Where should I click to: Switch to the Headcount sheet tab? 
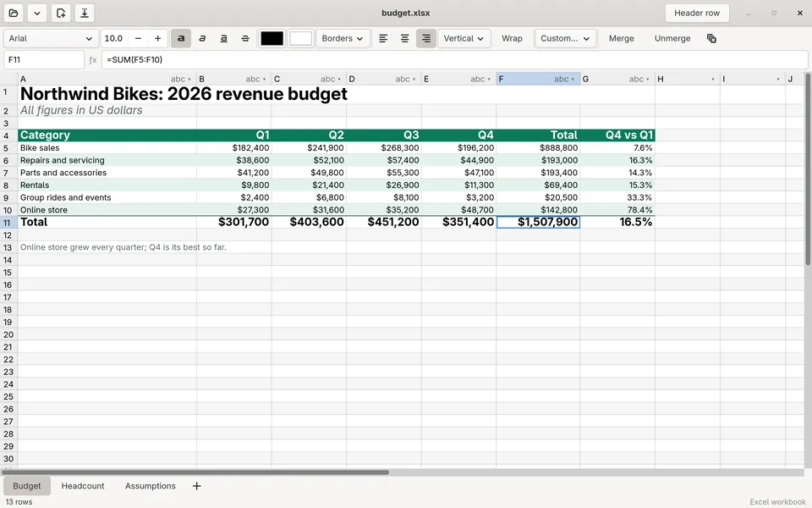click(x=83, y=486)
